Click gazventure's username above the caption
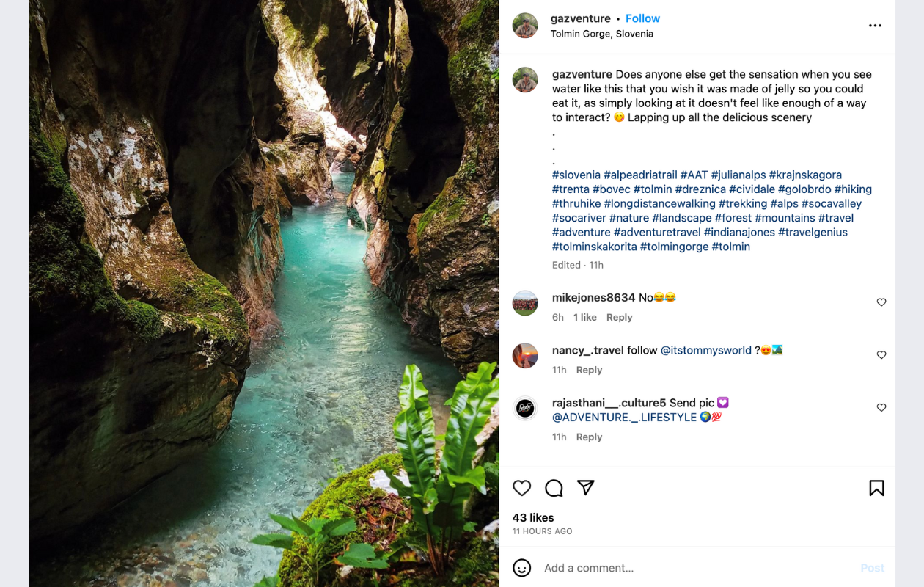 coord(582,73)
